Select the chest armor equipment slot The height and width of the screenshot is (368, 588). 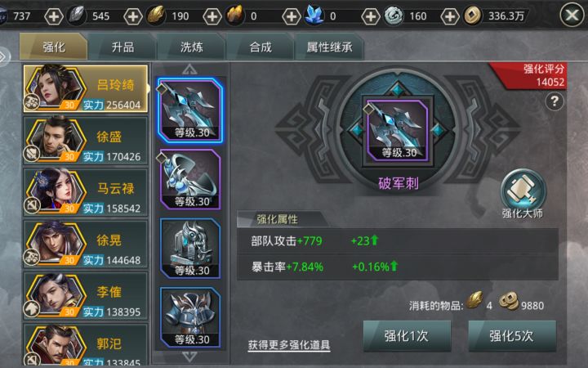click(x=190, y=317)
